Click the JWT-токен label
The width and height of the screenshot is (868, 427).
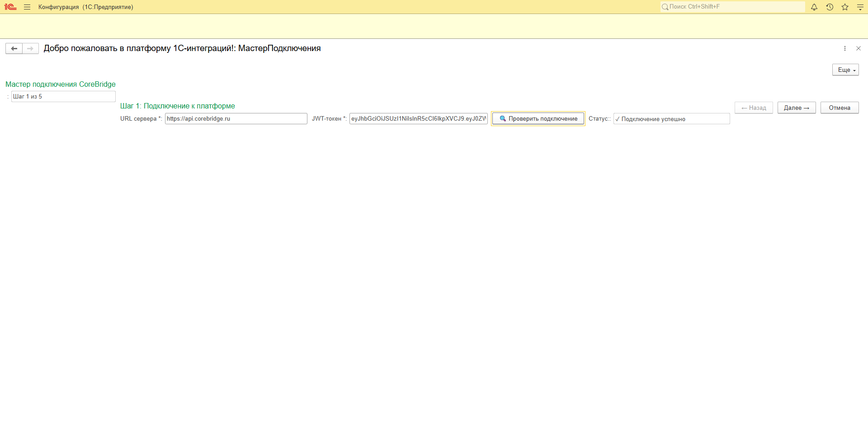[x=329, y=119]
